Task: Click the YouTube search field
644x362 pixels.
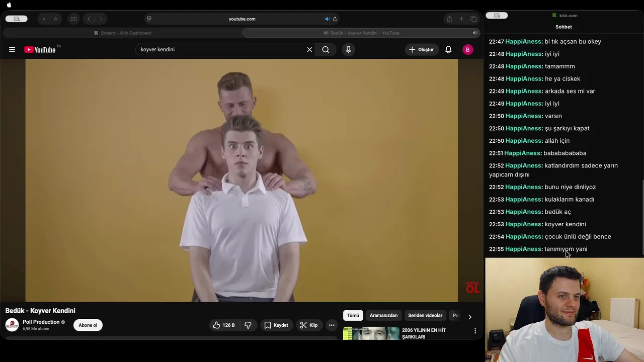Action: click(221, 50)
